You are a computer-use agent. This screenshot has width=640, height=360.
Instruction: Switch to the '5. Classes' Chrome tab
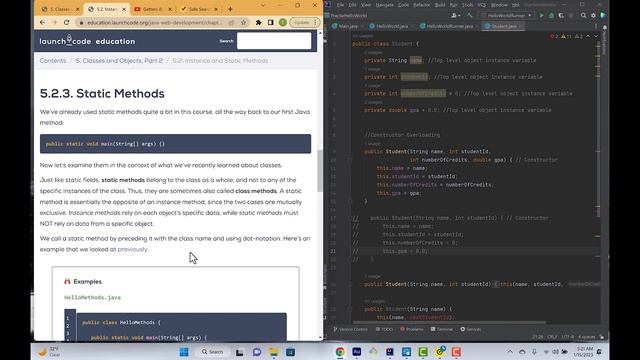tap(59, 9)
